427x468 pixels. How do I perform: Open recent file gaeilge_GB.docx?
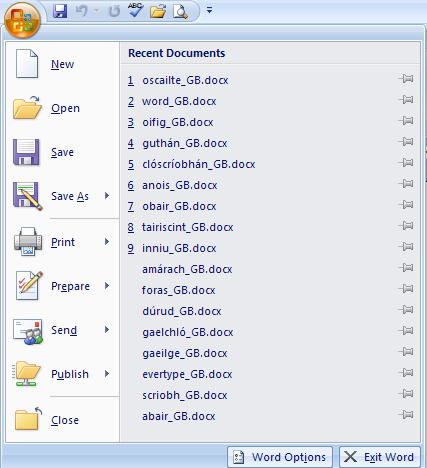coord(185,353)
